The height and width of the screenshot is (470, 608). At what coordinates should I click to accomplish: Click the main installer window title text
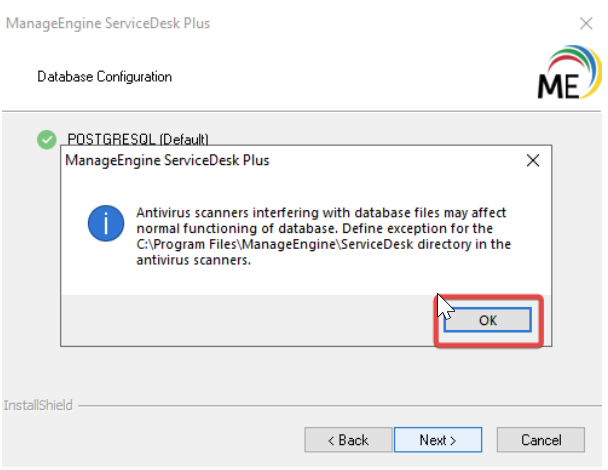108,22
